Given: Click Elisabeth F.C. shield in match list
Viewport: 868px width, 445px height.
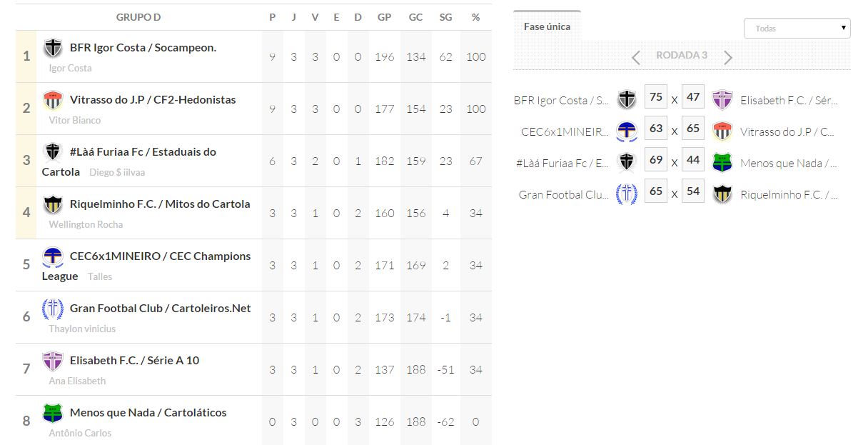Looking at the screenshot, I should click(x=722, y=100).
